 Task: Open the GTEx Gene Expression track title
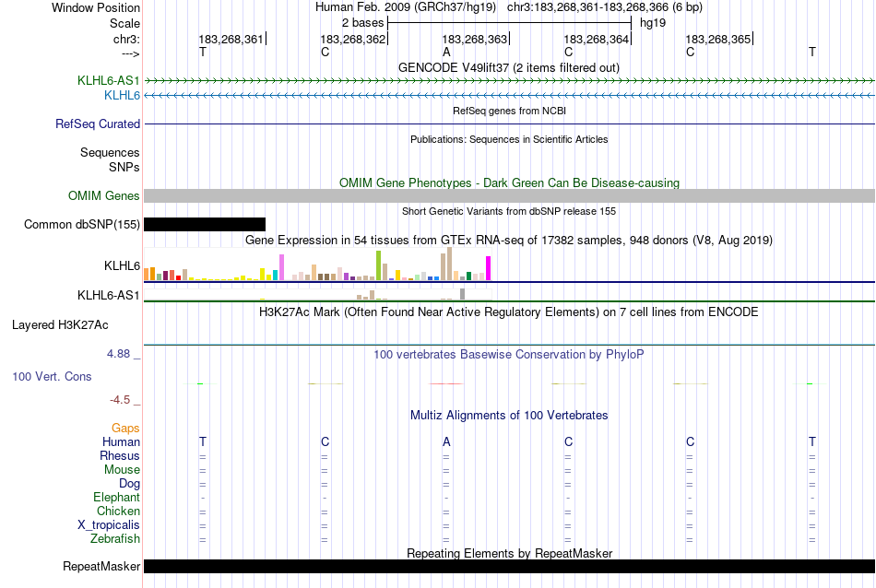pos(509,241)
